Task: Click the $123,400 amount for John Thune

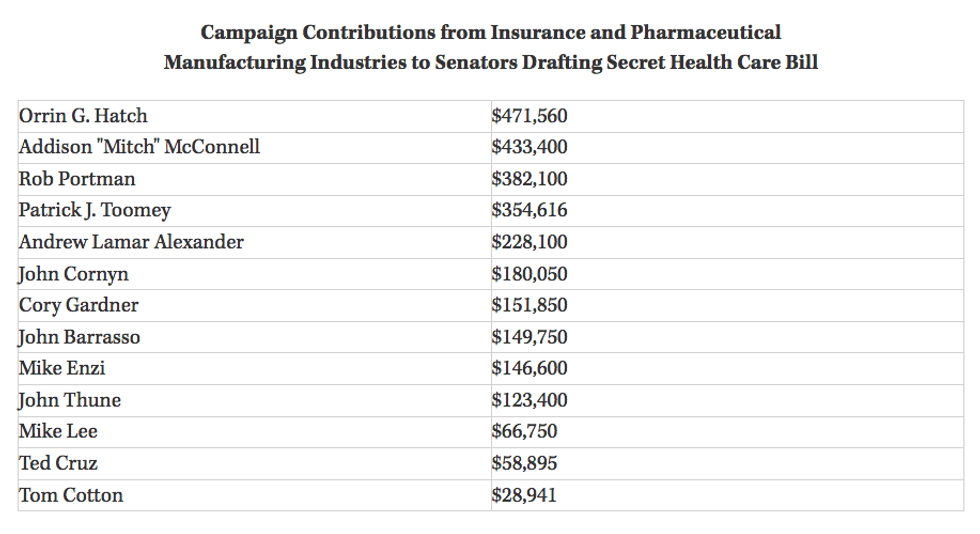Action: (x=529, y=400)
